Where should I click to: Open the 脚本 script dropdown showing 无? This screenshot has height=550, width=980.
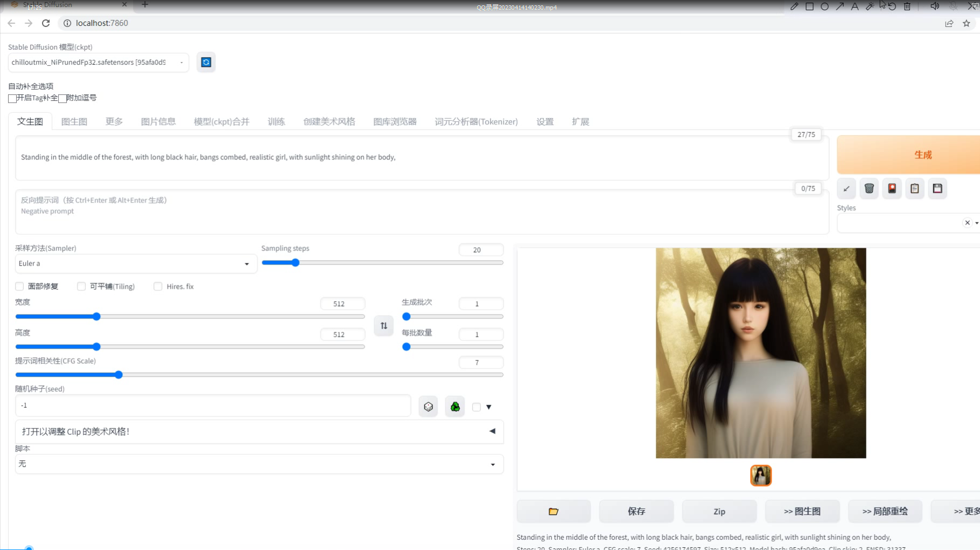259,463
